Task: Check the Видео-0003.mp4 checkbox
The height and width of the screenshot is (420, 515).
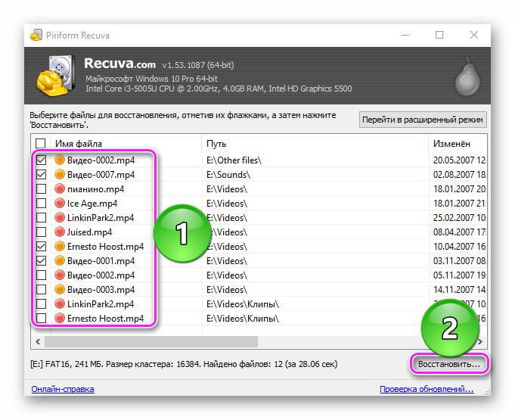Action: tap(41, 290)
